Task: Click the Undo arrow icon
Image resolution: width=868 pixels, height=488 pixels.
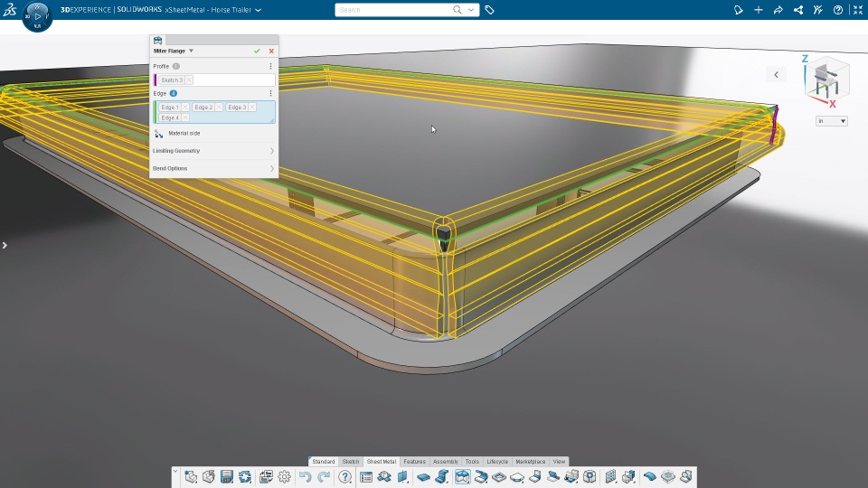Action: (x=305, y=476)
